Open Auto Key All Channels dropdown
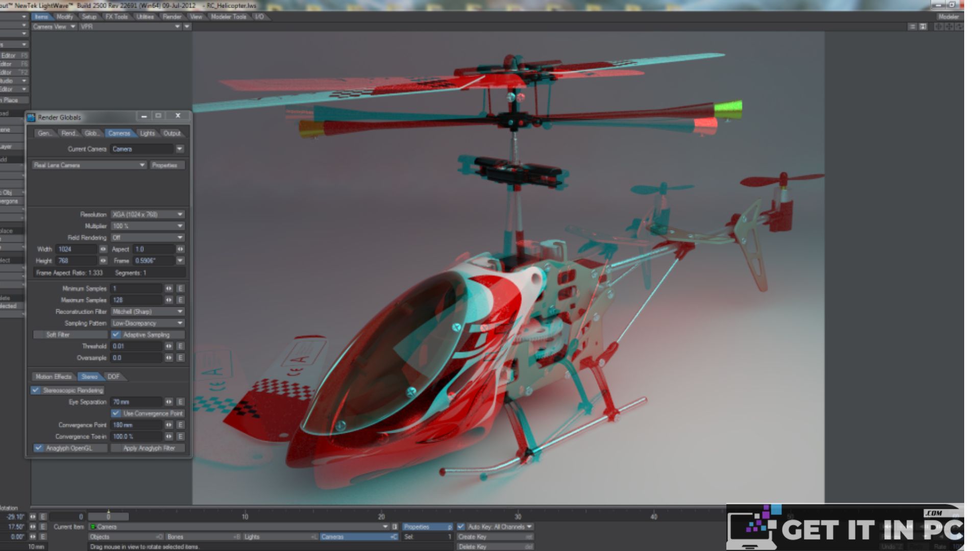This screenshot has height=551, width=980. click(500, 527)
